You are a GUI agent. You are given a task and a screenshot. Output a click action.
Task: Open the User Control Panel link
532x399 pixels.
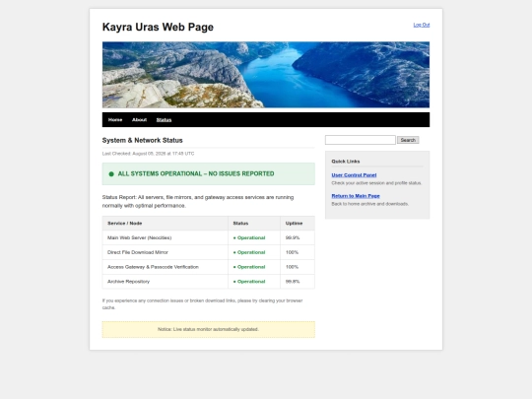[354, 175]
